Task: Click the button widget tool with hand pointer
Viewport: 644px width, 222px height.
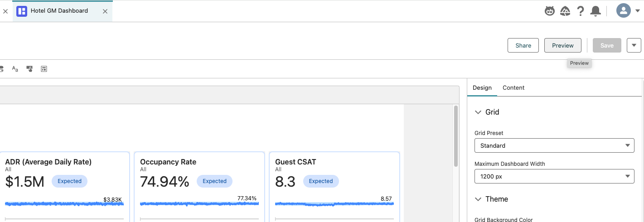Action: [29, 69]
